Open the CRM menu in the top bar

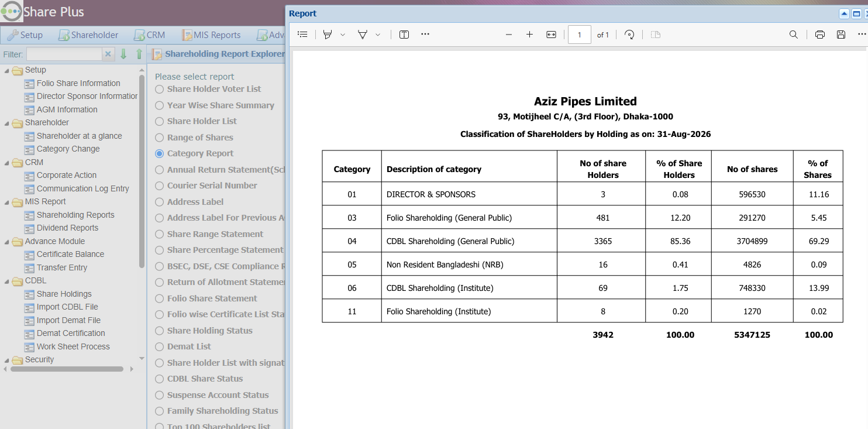coord(149,35)
